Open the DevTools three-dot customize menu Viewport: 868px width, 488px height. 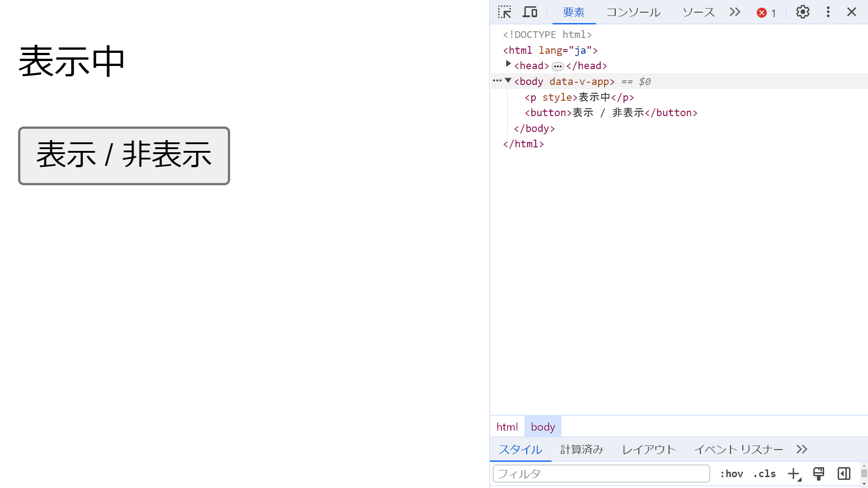click(828, 12)
